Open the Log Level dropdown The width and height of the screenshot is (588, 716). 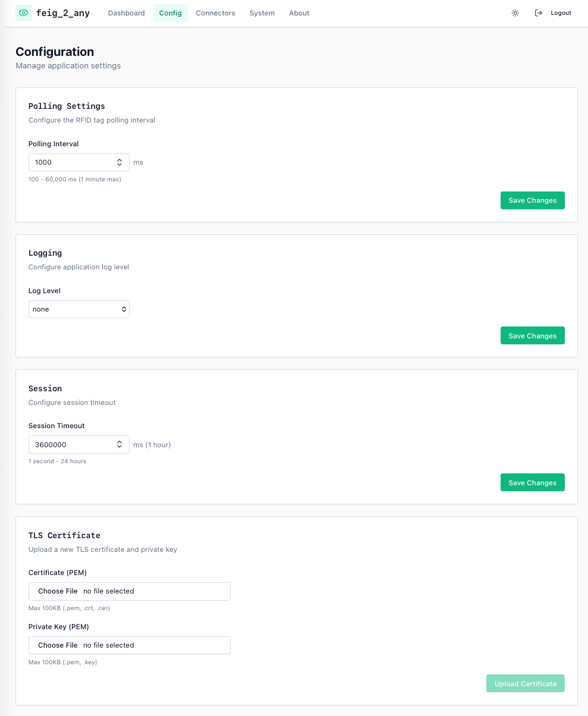79,309
